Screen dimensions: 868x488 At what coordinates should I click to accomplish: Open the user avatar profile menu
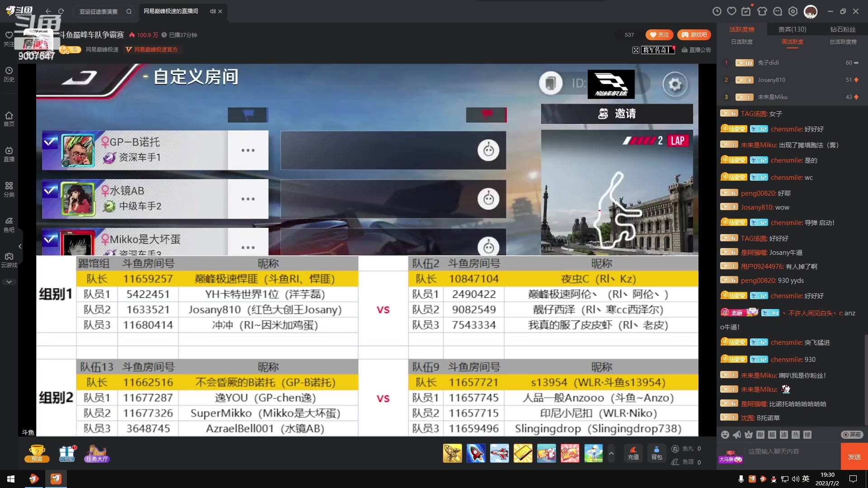click(811, 12)
